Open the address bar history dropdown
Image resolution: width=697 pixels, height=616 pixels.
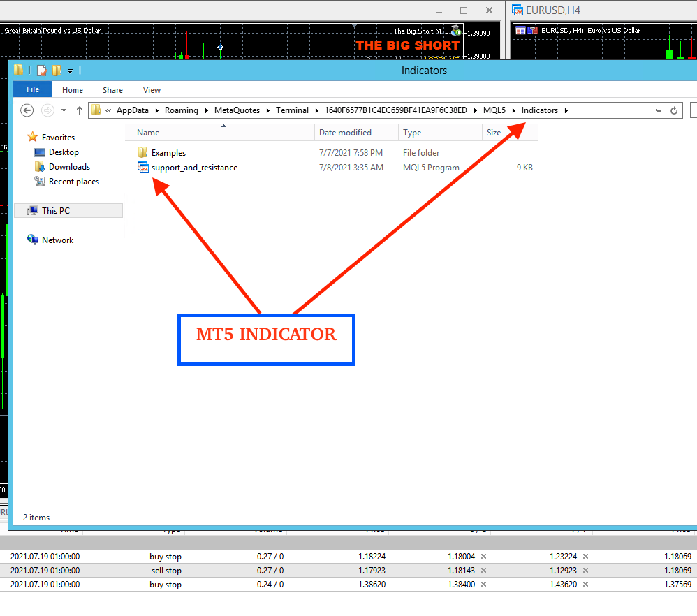(659, 110)
